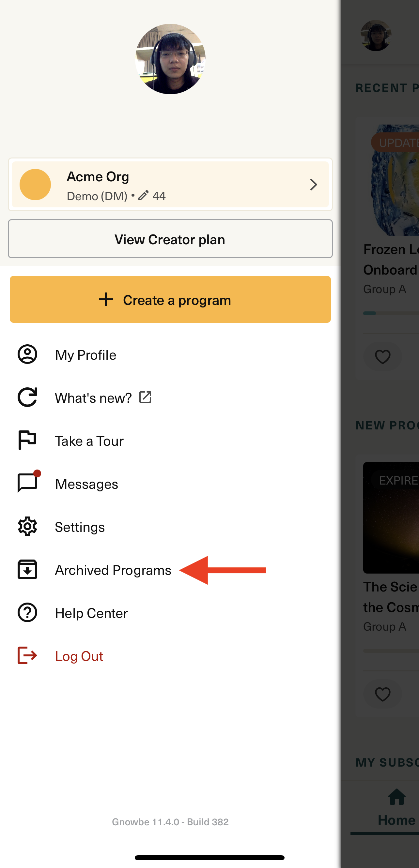Favorite The Science program heart icon
The image size is (419, 868).
click(382, 695)
